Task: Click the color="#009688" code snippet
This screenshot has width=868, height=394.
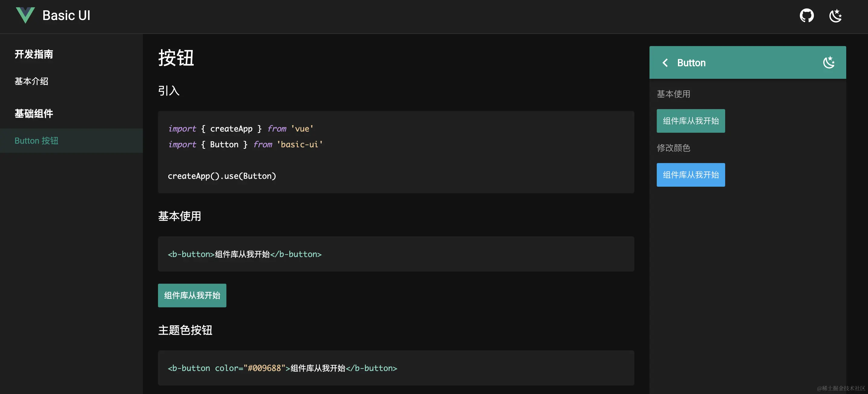Action: 396,368
